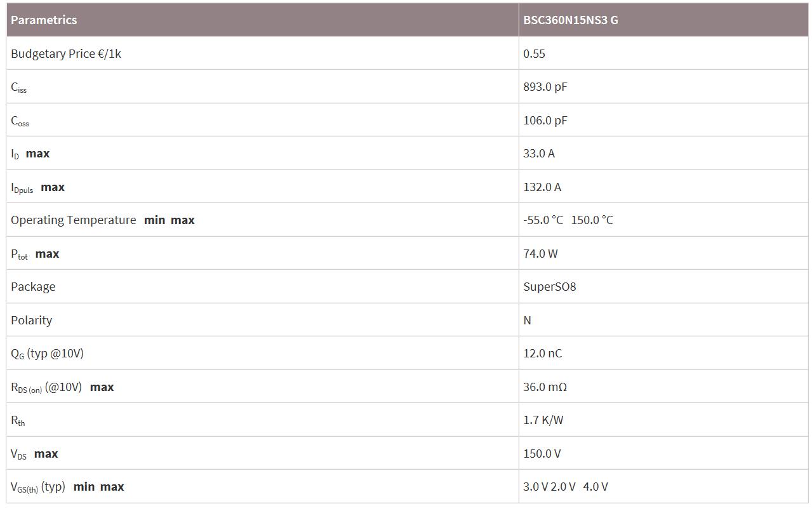
Task: Click the 36.0 mΩ resistance value
Action: pyautogui.click(x=545, y=387)
